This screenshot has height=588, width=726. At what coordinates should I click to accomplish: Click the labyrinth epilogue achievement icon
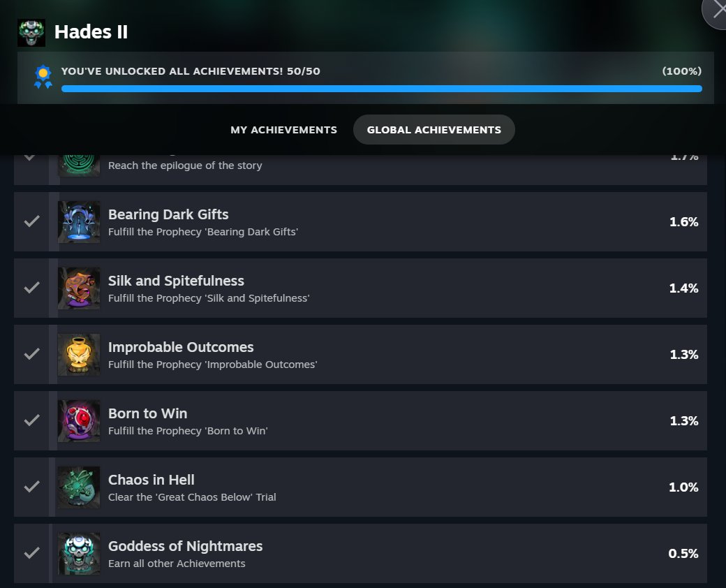[79, 166]
